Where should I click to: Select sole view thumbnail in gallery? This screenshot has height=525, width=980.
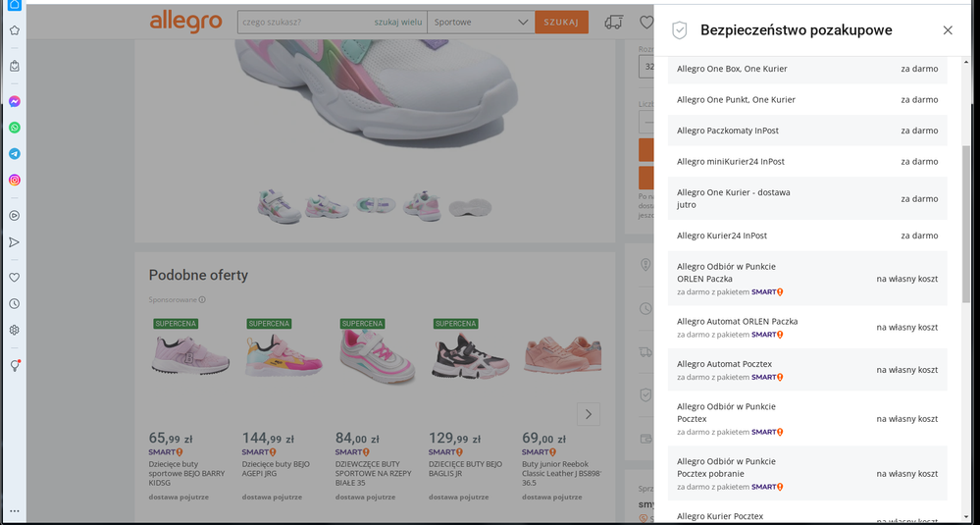coord(470,207)
